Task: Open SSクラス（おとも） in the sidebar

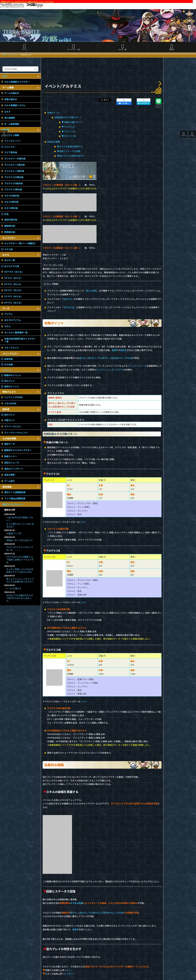Action: click(13, 272)
